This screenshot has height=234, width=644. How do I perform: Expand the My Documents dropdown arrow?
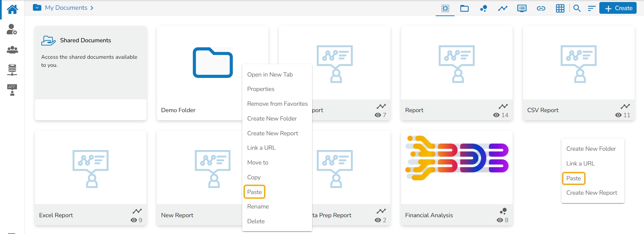[x=37, y=7]
